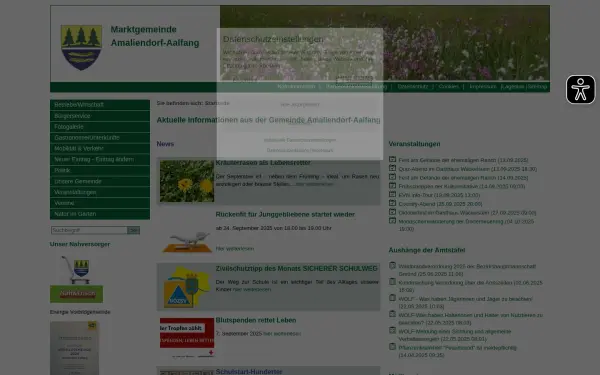600x375 pixels.
Task: Open the Rückenfit exercise figure thumbnail
Action: [x=187, y=241]
